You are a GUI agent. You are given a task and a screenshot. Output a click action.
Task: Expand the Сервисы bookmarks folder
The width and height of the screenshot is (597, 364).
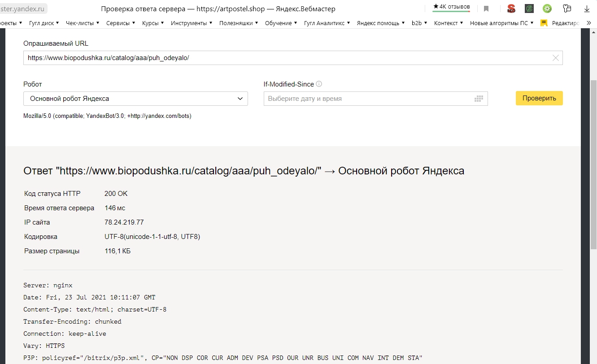tap(121, 23)
